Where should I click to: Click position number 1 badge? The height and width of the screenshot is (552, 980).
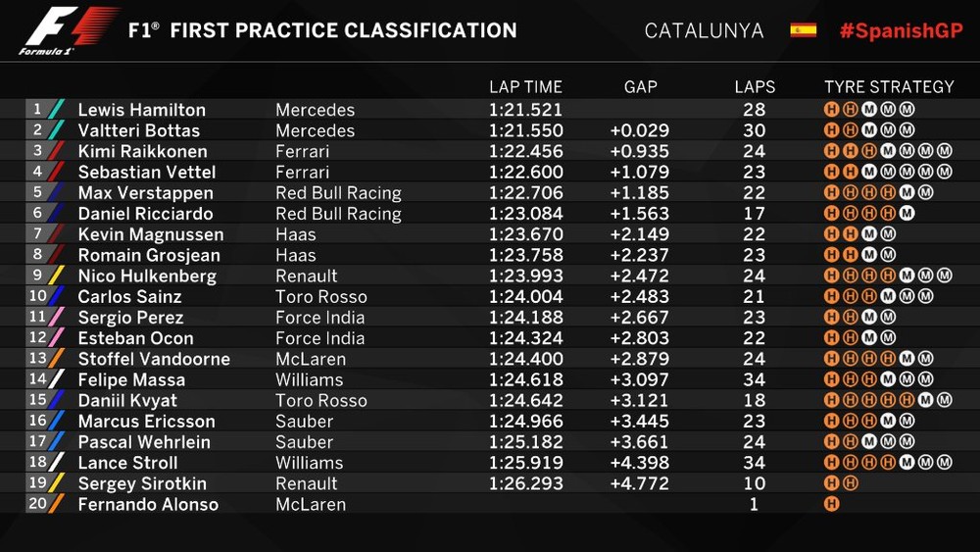[x=38, y=110]
